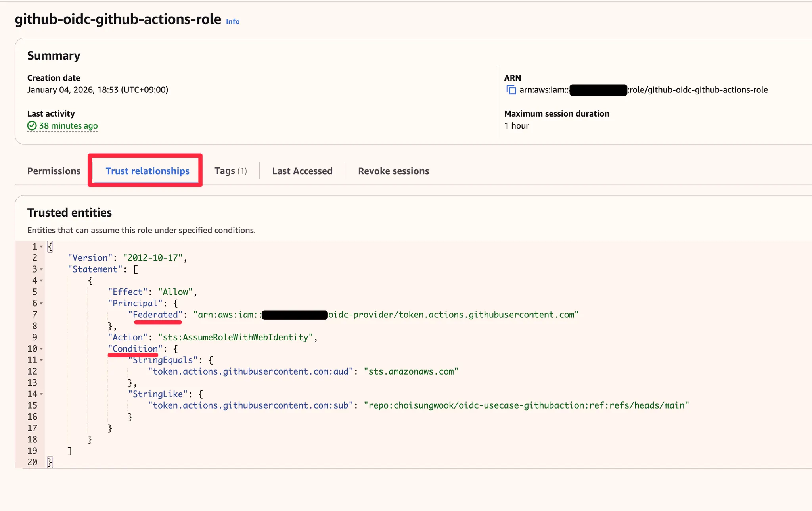Collapse the StringEquals block at line 11
Viewport: 812px width, 511px height.
click(41, 360)
